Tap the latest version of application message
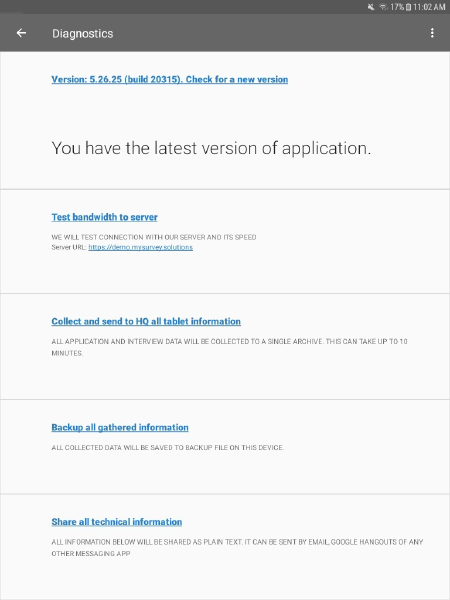This screenshot has width=450, height=600. pyautogui.click(x=211, y=148)
